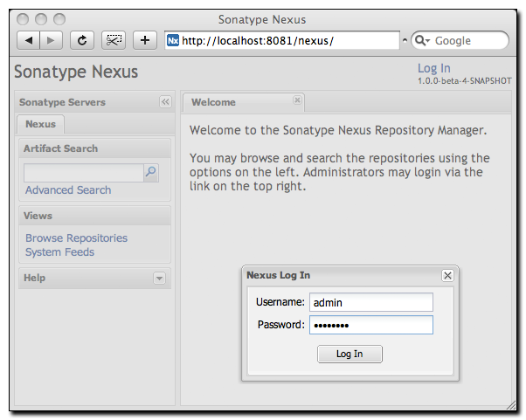Click the Artifact Search magnifier icon
This screenshot has width=526, height=420.
150,172
